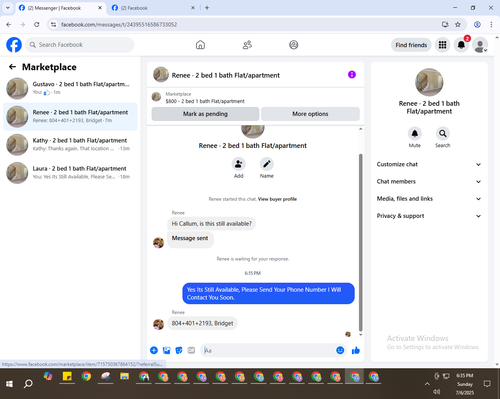Viewport: 500px width, 399px height.
Task: Click the Facebook logo icon
Action: [14, 45]
